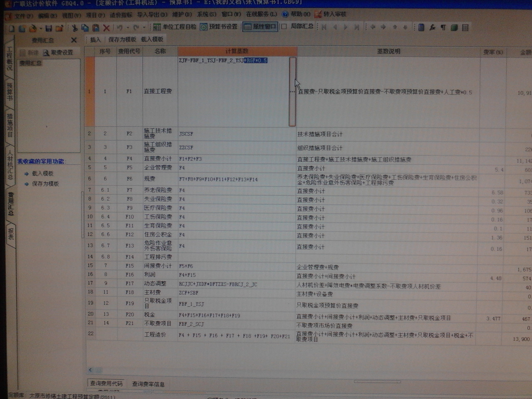Close the 费用汇总 side panel
This screenshot has height=399, width=532.
pyautogui.click(x=74, y=40)
